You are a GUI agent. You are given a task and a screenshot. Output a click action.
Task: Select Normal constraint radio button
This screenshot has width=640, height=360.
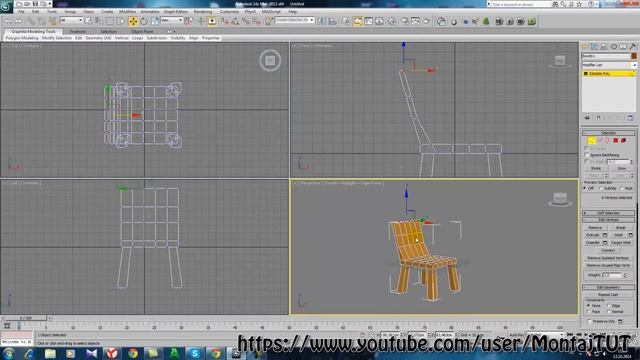[609, 311]
